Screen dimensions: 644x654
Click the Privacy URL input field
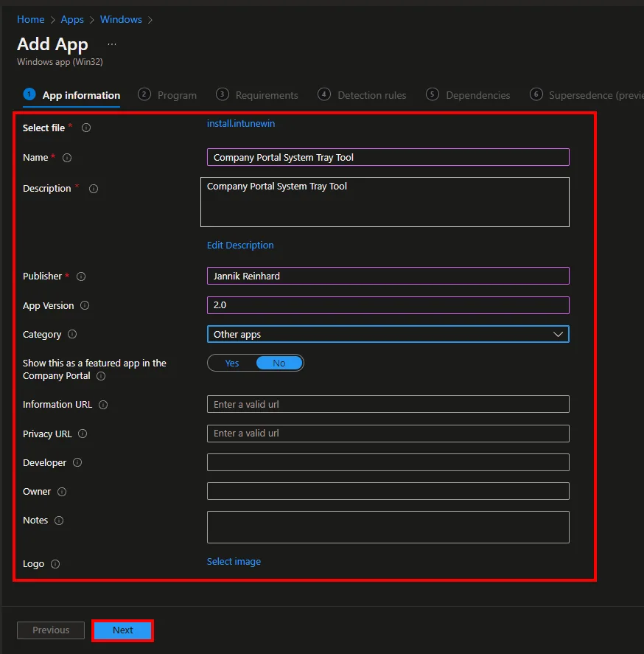[388, 434]
